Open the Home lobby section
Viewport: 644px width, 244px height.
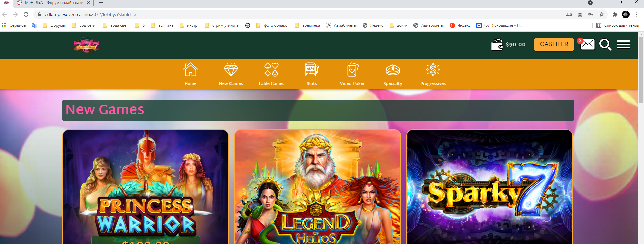click(x=190, y=74)
